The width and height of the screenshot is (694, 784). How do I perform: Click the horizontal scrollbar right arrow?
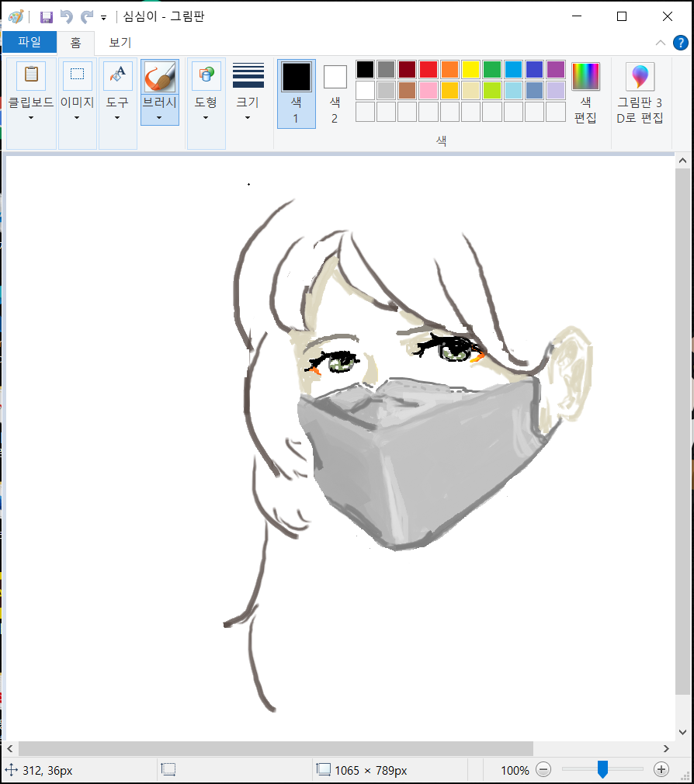click(666, 748)
